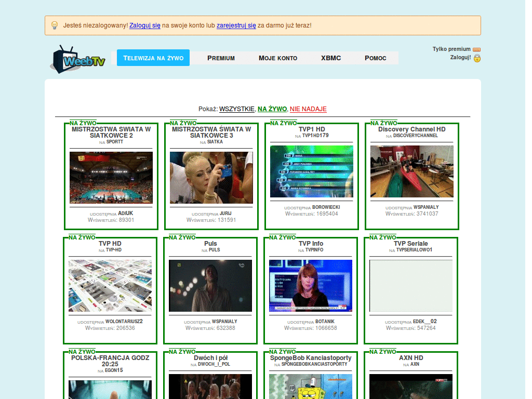Click the lightbulb icon in the notice bar
532x399 pixels.
pyautogui.click(x=54, y=25)
